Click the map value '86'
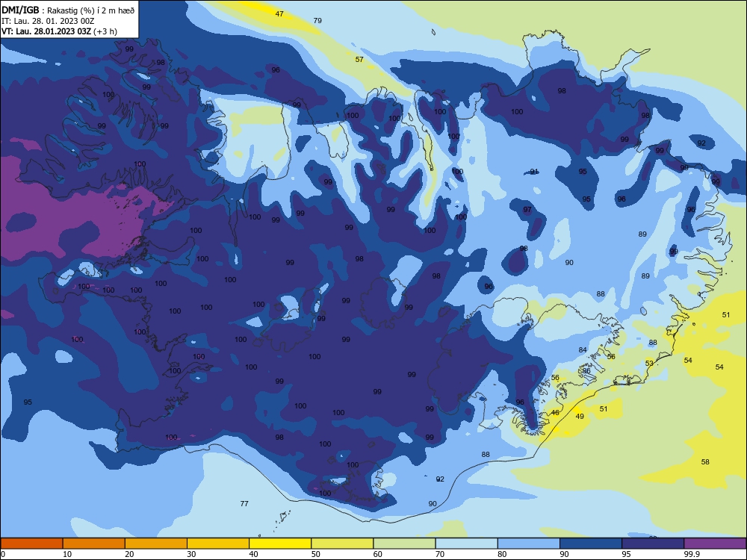747x560 pixels. coord(586,370)
